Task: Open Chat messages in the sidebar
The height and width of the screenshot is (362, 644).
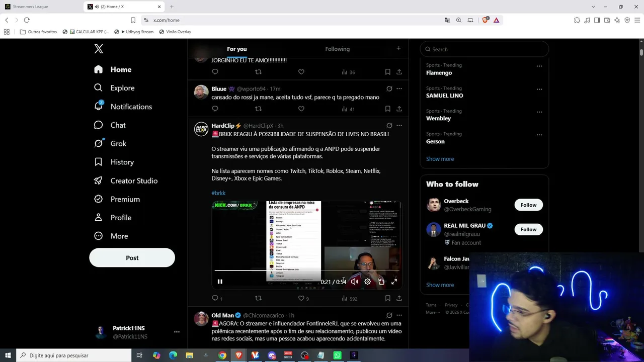Action: (x=110, y=125)
